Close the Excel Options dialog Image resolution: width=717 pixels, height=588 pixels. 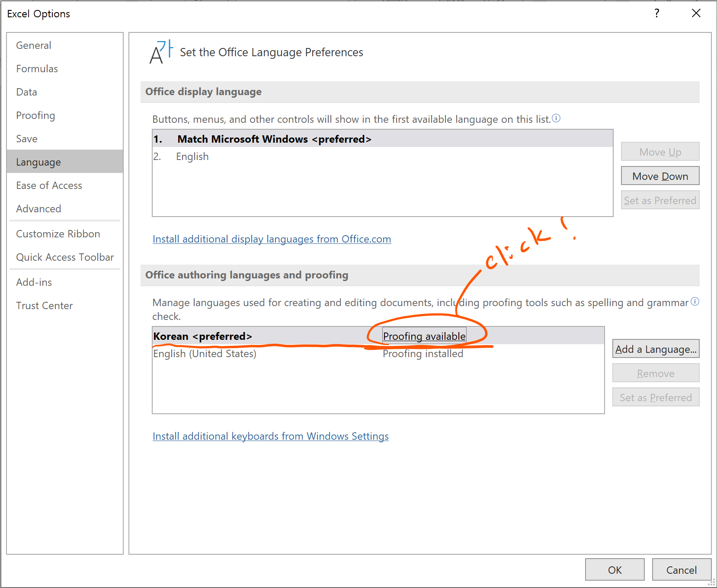pos(696,13)
